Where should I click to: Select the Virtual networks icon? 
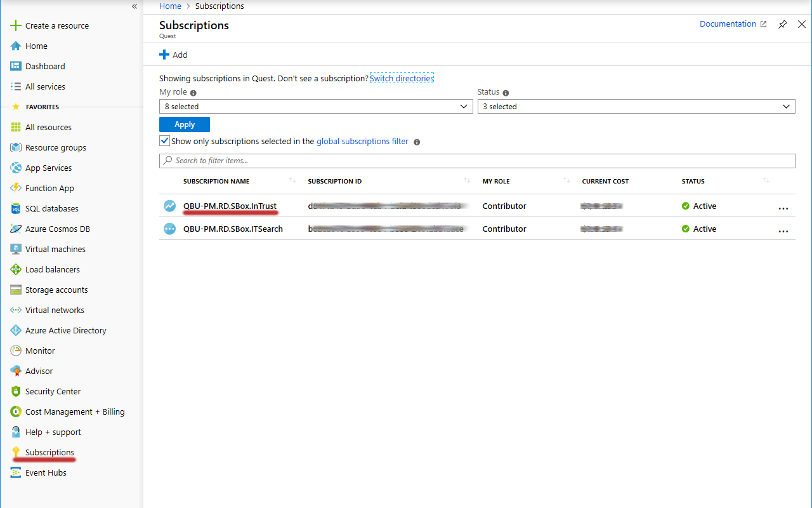click(16, 310)
